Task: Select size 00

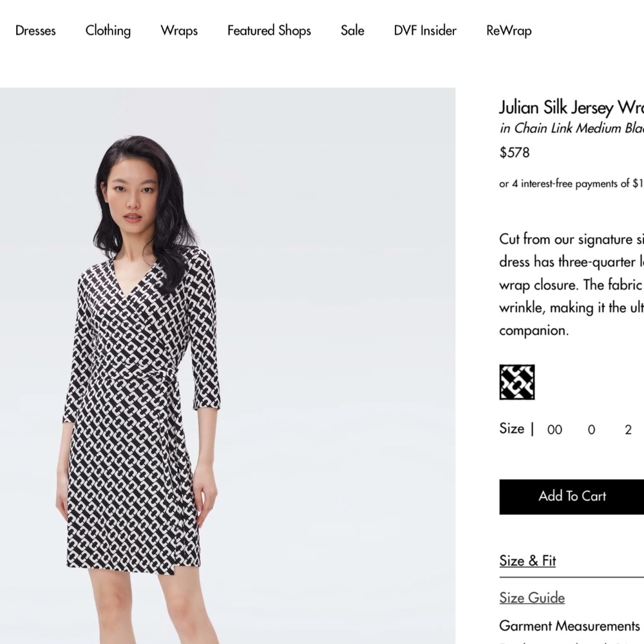Action: (554, 430)
